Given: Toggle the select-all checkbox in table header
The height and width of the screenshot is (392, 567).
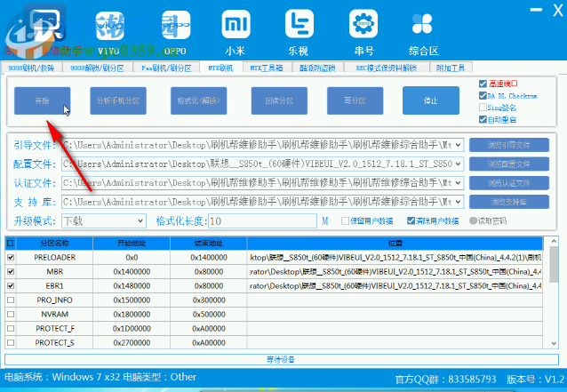Looking at the screenshot, I should click(x=11, y=243).
